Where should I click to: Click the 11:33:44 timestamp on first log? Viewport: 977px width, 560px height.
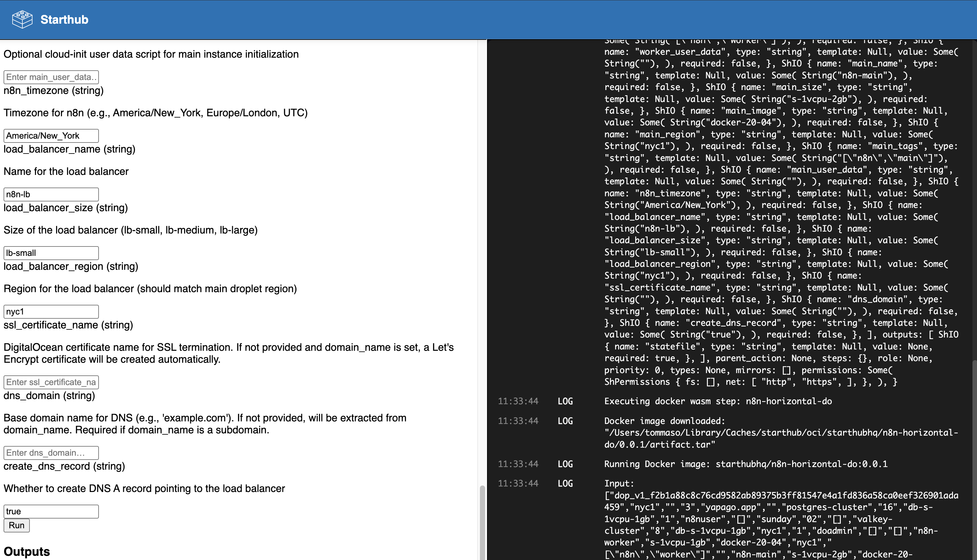(x=518, y=401)
